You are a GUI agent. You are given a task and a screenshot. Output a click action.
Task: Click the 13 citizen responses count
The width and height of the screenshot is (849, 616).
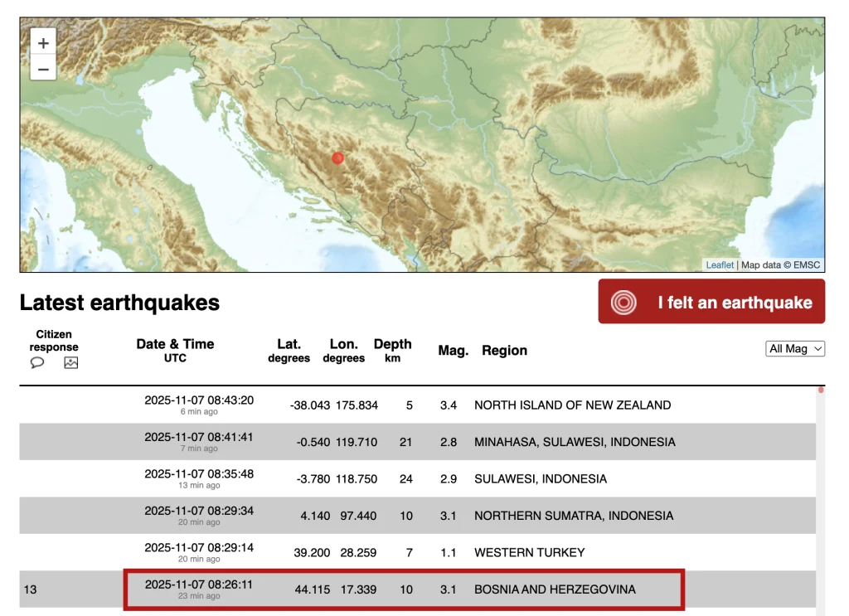coord(31,589)
